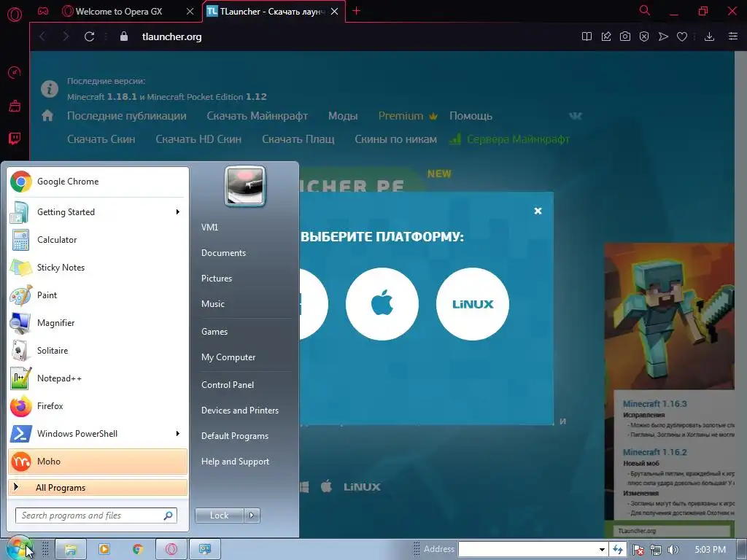The image size is (747, 560).
Task: Focus the Search programs and files box
Action: point(96,516)
